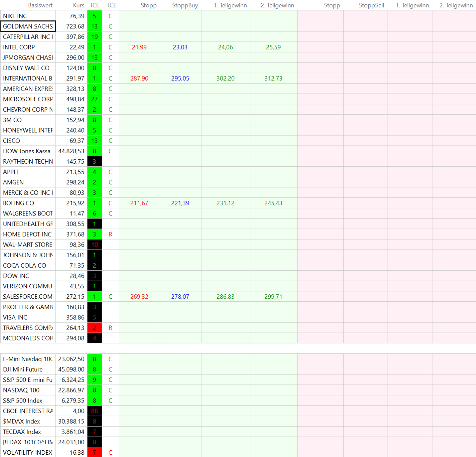Viewport: 476px width, 457px height.
Task: Select Boeing StoppBuy value 221,39
Action: [180, 203]
